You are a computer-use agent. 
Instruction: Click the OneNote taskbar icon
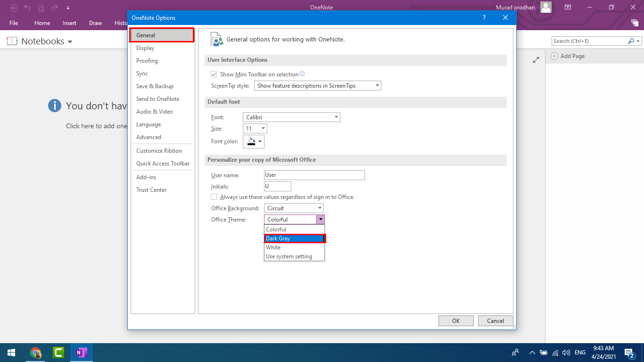click(x=82, y=353)
